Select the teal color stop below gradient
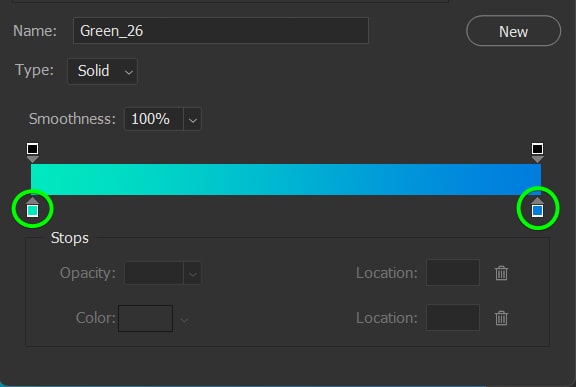This screenshot has width=576, height=387. pos(33,208)
